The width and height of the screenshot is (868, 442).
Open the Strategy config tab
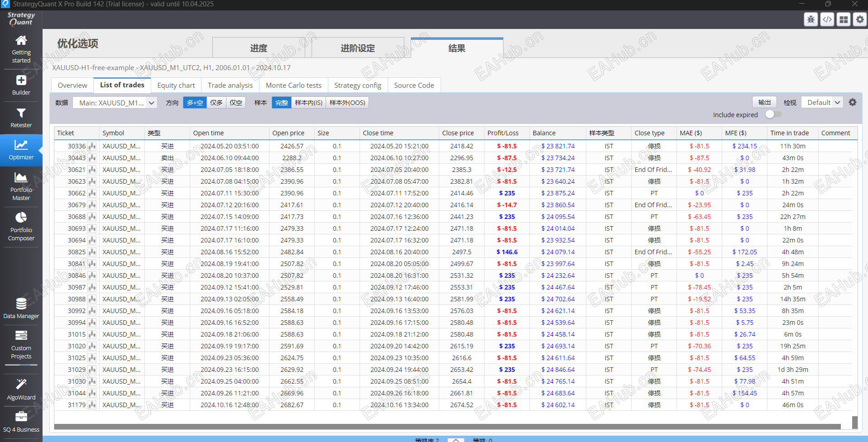tap(358, 85)
